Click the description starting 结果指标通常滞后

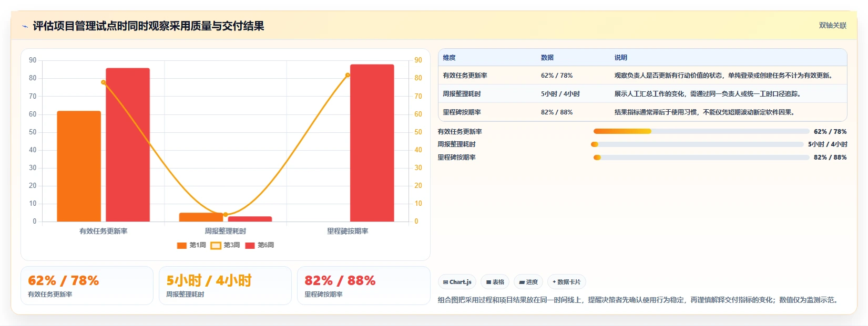(706, 112)
